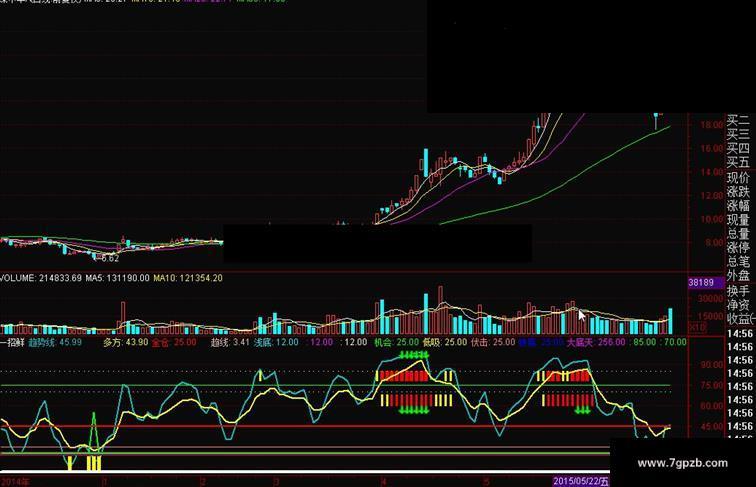Viewport: 756px width, 487px height.
Task: Click the 外盘 label
Action: 738,275
